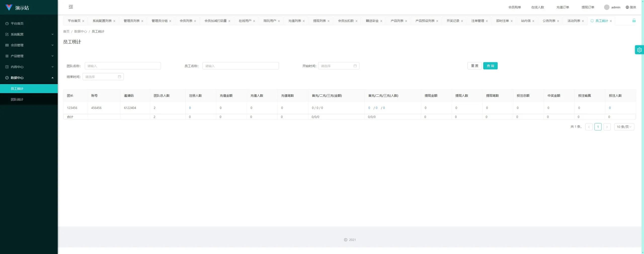Open 平台首页 in the sidebar
This screenshot has height=254, width=644.
pyautogui.click(x=29, y=23)
